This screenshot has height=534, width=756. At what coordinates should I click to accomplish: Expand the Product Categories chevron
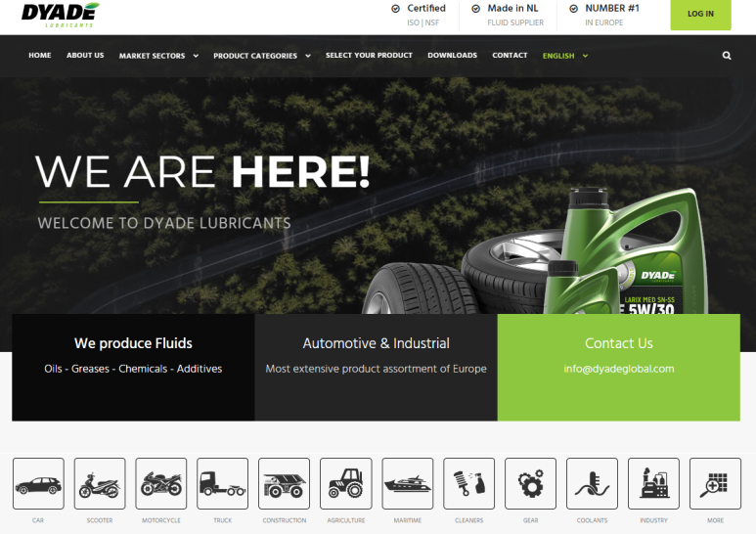pyautogui.click(x=308, y=56)
